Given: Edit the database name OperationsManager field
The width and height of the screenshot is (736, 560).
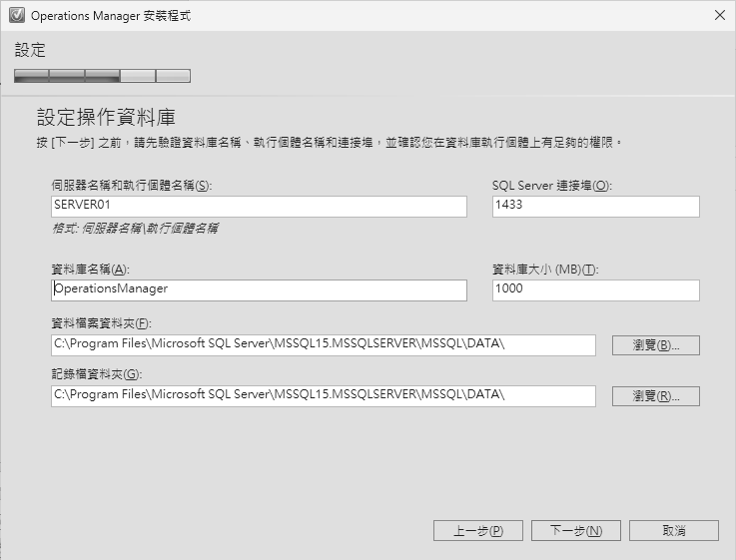Looking at the screenshot, I should (259, 290).
